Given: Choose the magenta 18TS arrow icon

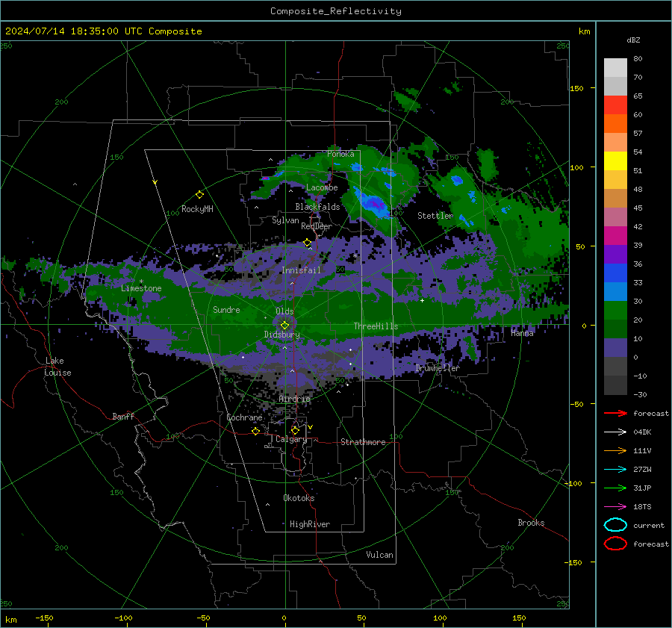Looking at the screenshot, I should click(x=615, y=507).
